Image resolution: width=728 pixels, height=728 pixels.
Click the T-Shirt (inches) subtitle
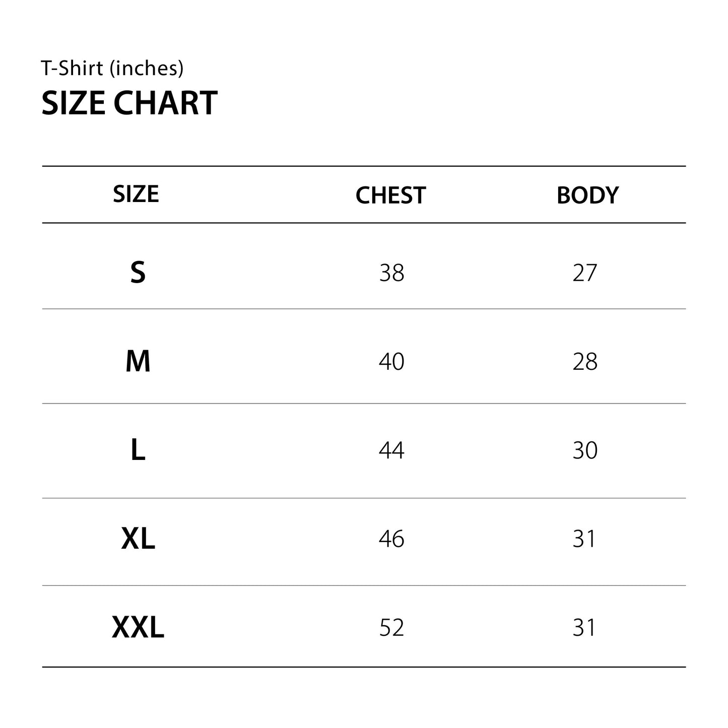[x=112, y=68]
